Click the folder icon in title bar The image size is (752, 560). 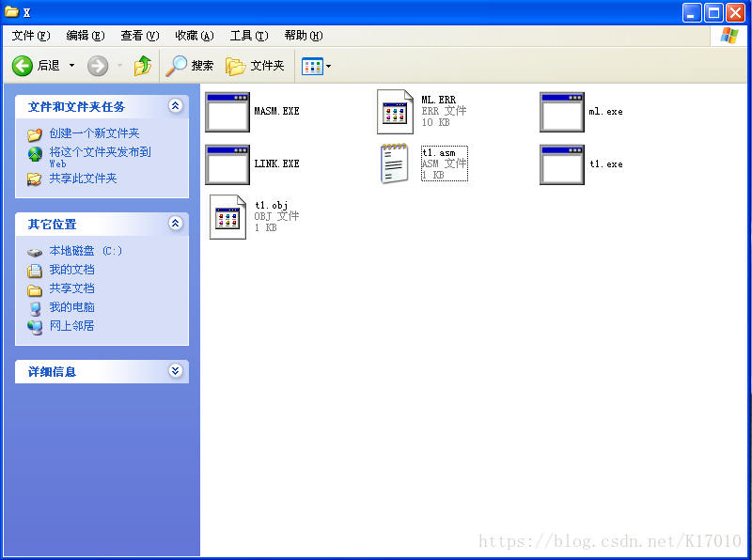[x=11, y=12]
